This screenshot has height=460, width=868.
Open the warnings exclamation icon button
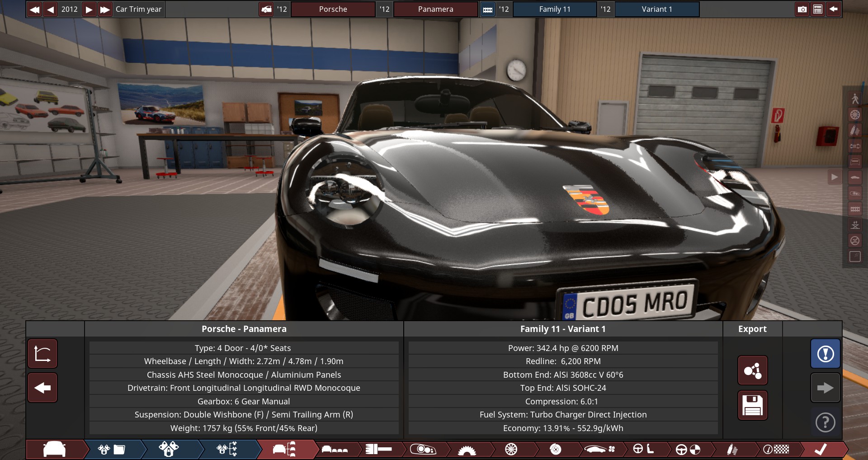click(826, 353)
